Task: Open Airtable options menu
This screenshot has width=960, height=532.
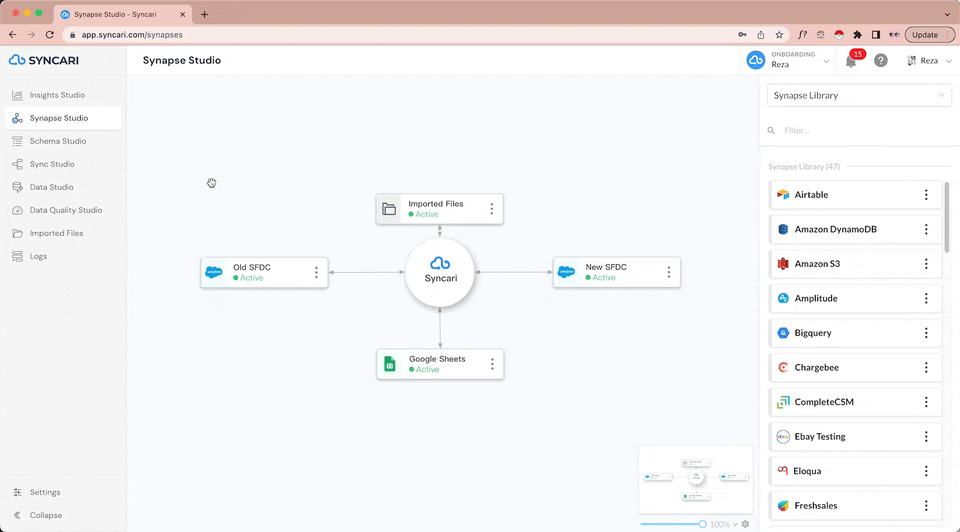Action: [x=926, y=195]
